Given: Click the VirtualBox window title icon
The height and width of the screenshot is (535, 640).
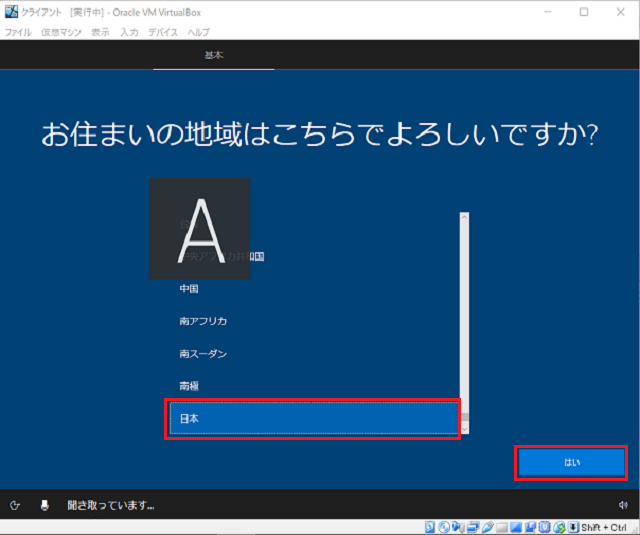Looking at the screenshot, I should [x=11, y=12].
